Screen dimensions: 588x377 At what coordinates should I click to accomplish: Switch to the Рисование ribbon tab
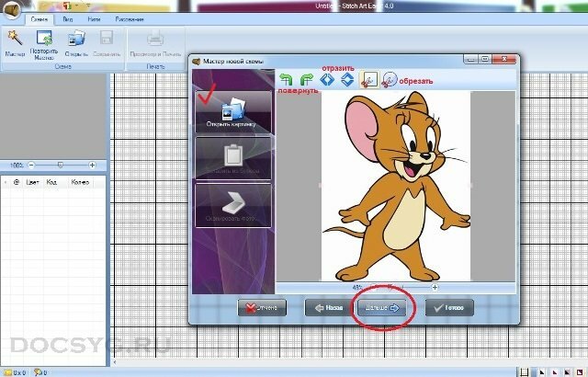[x=129, y=19]
